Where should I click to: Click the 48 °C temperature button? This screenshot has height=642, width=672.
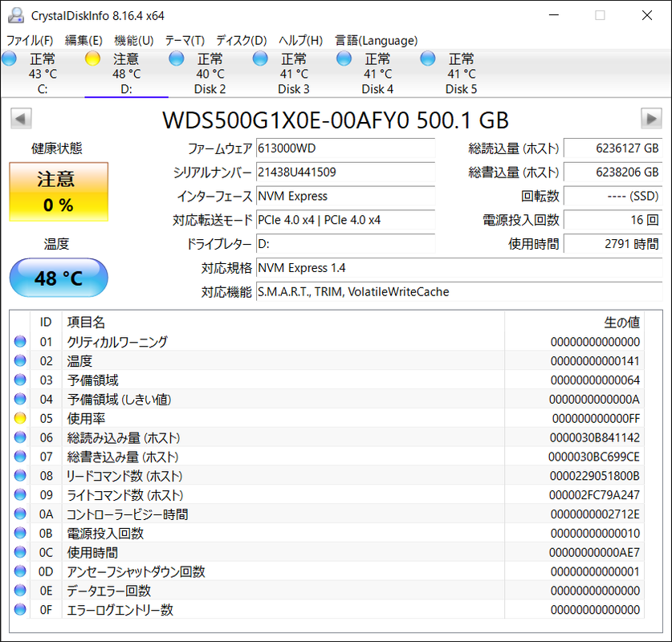tap(59, 278)
